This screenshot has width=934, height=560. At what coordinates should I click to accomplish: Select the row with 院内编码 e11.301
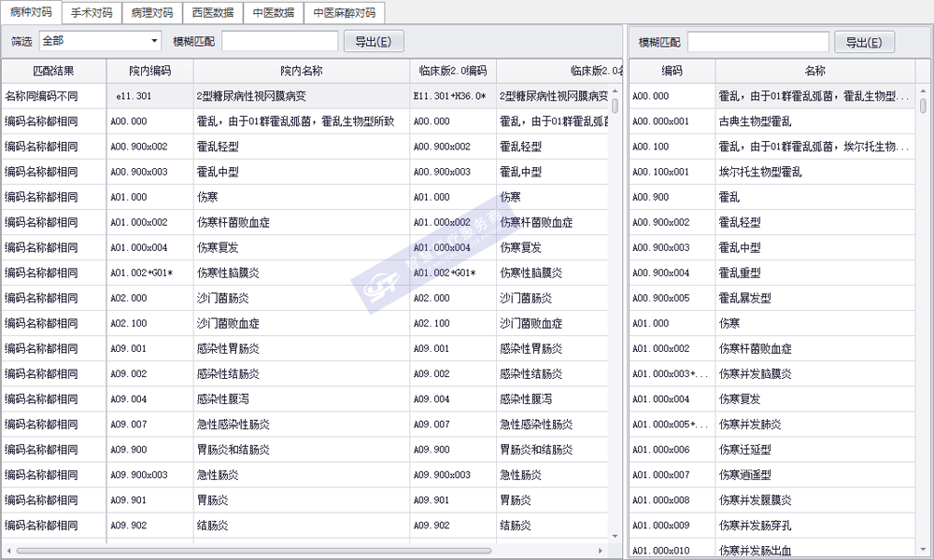click(149, 96)
